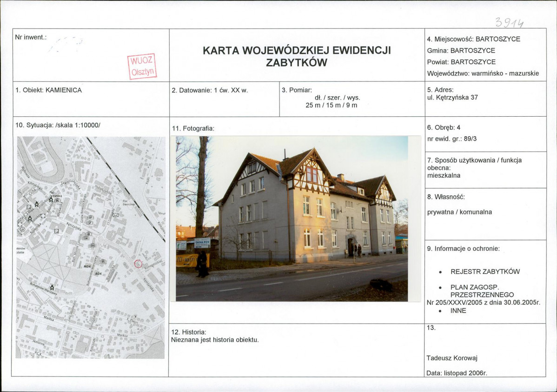The height and width of the screenshot is (392, 557).
Task: Click the label 11. Fotografia:
Action: (193, 128)
